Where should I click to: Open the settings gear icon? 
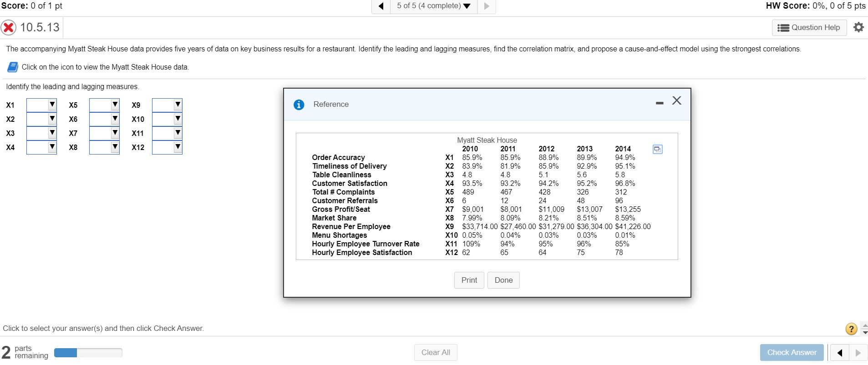(858, 27)
